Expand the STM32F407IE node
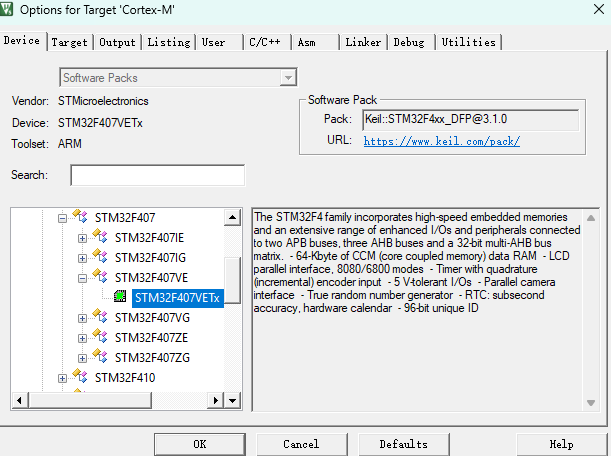 point(82,238)
